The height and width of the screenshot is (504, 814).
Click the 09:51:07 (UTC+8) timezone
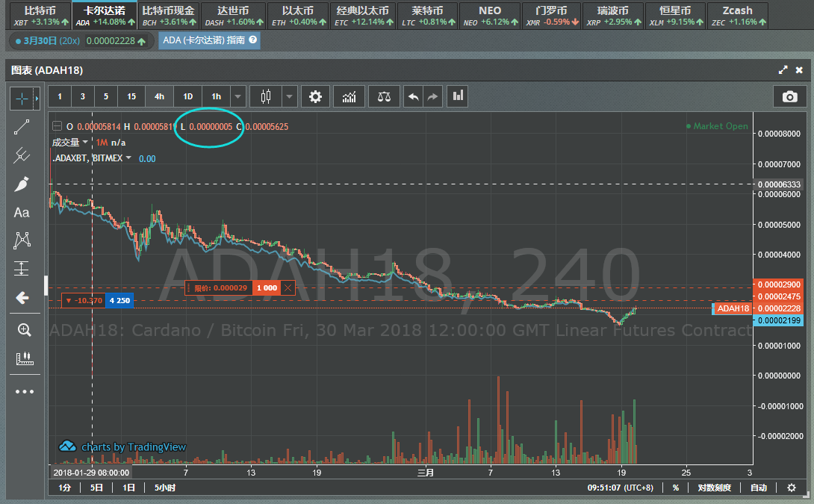point(621,488)
